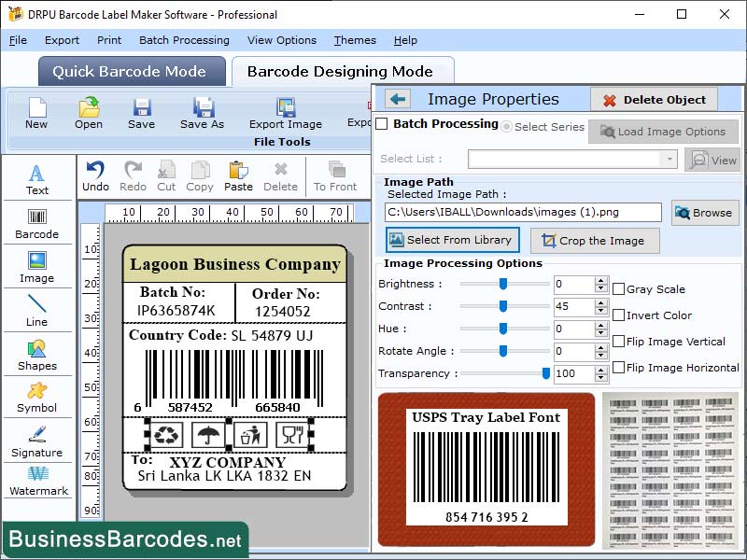Switch to Quick Barcode Mode tab
The height and width of the screenshot is (560, 747).
(x=131, y=71)
